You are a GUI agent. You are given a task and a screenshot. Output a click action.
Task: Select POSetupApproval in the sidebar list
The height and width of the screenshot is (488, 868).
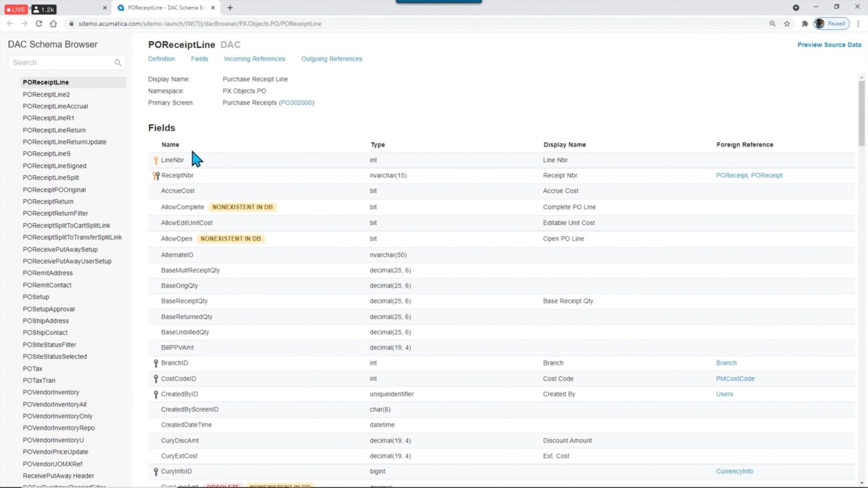[x=49, y=309]
